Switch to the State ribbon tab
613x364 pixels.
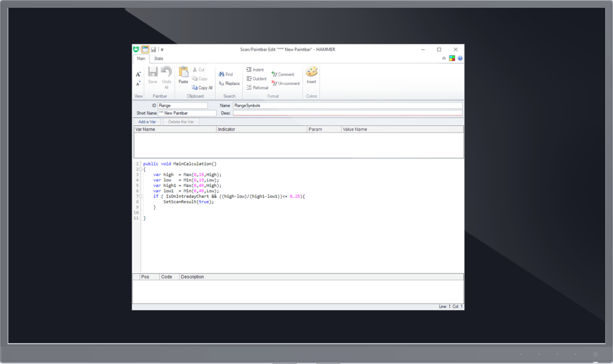pos(158,59)
